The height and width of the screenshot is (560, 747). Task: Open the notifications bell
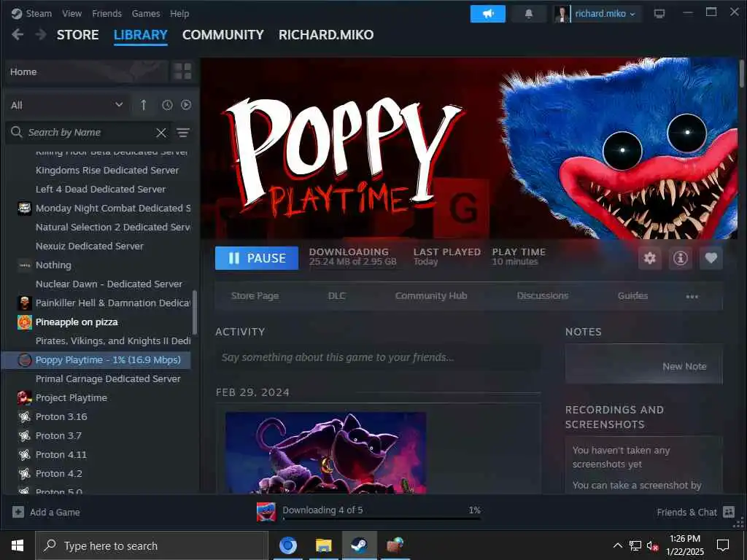pos(528,14)
